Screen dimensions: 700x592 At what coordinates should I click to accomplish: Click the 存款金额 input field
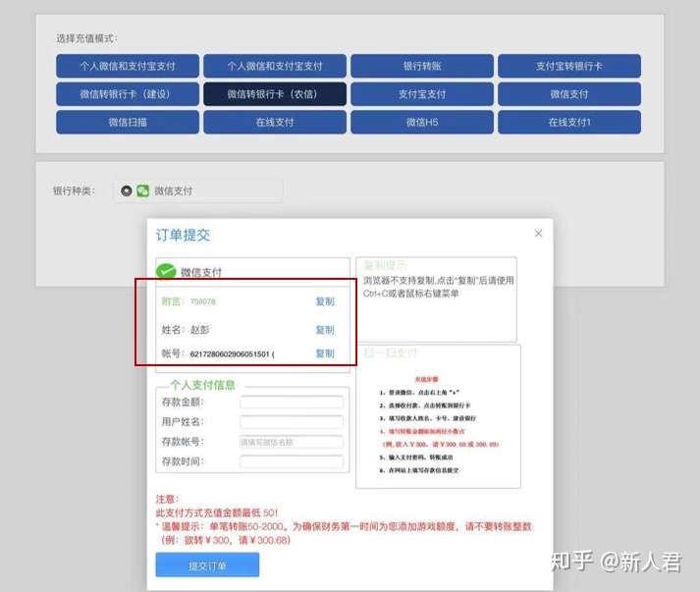tap(292, 403)
